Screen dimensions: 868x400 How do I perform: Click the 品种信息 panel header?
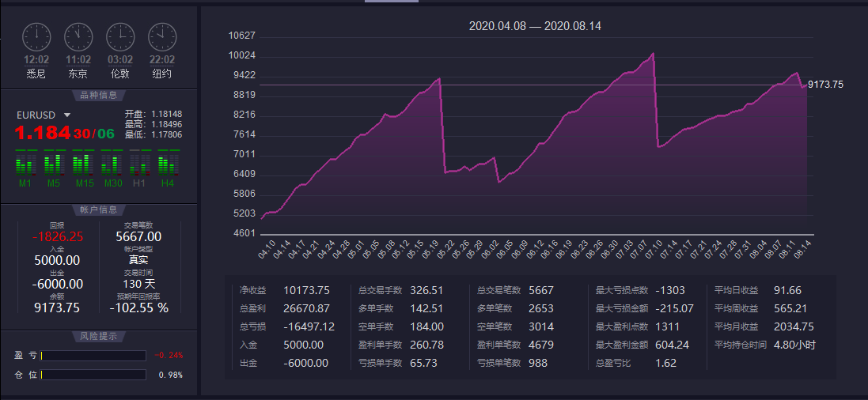(x=99, y=96)
